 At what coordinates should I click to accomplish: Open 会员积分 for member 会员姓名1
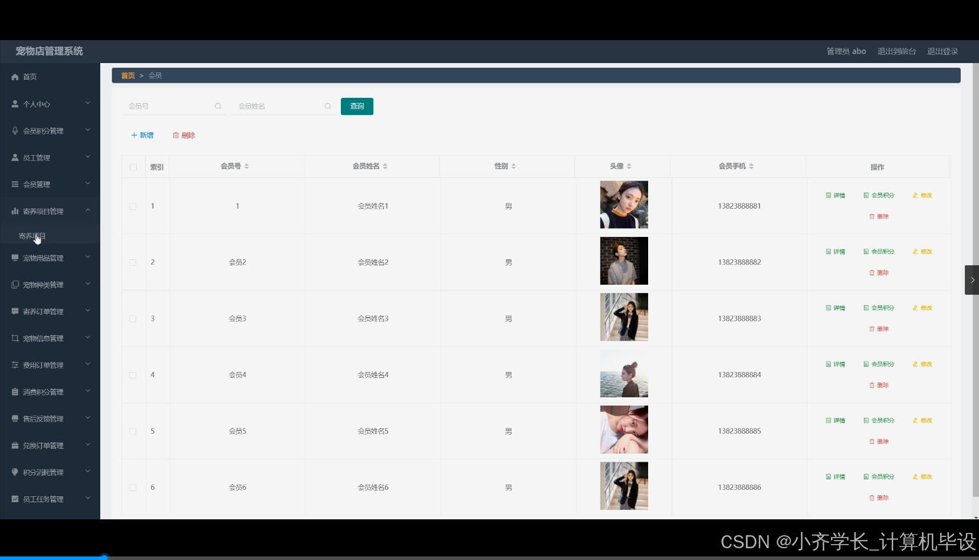(879, 195)
